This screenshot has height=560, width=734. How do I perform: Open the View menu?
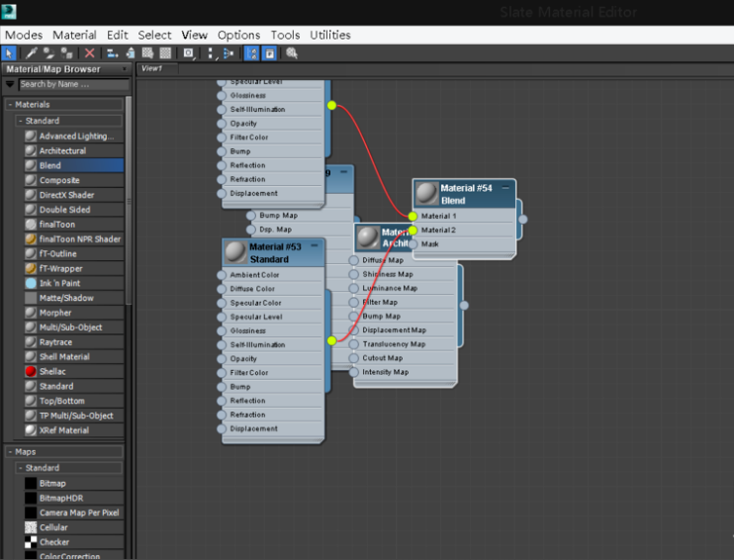pyautogui.click(x=194, y=35)
